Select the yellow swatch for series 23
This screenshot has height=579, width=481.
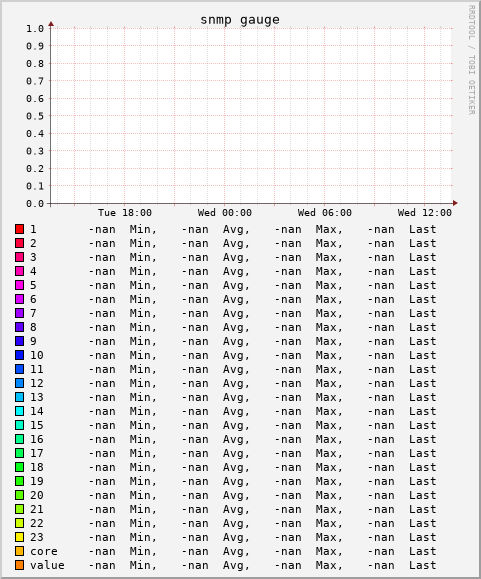pyautogui.click(x=20, y=537)
